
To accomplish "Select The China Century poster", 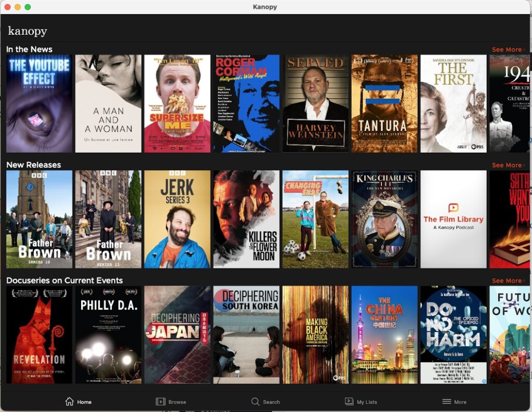I will point(384,335).
